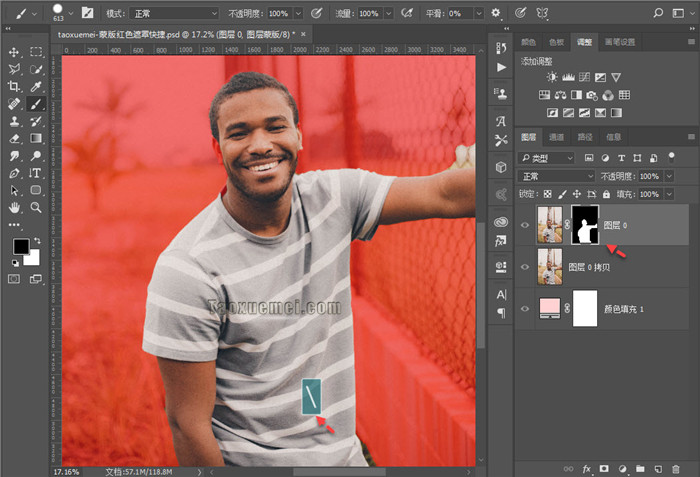The height and width of the screenshot is (477, 700).
Task: Open the layer filter 类型 dropdown
Action: (547, 158)
